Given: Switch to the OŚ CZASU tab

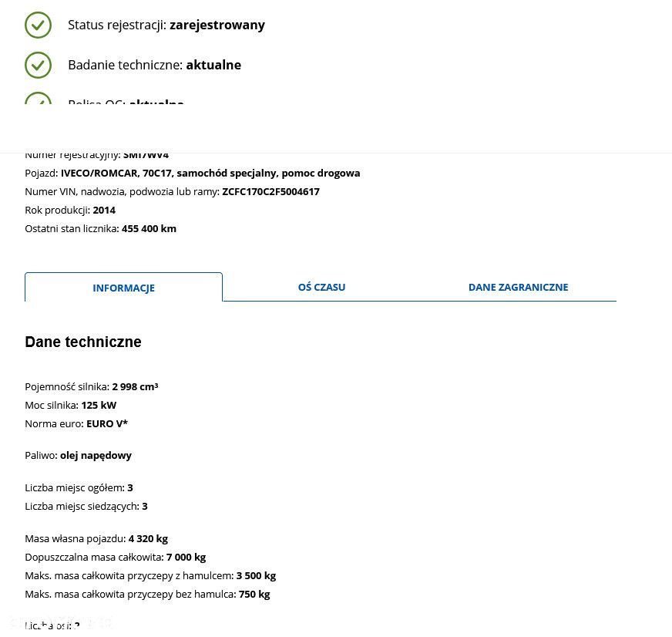Looking at the screenshot, I should coord(321,287).
